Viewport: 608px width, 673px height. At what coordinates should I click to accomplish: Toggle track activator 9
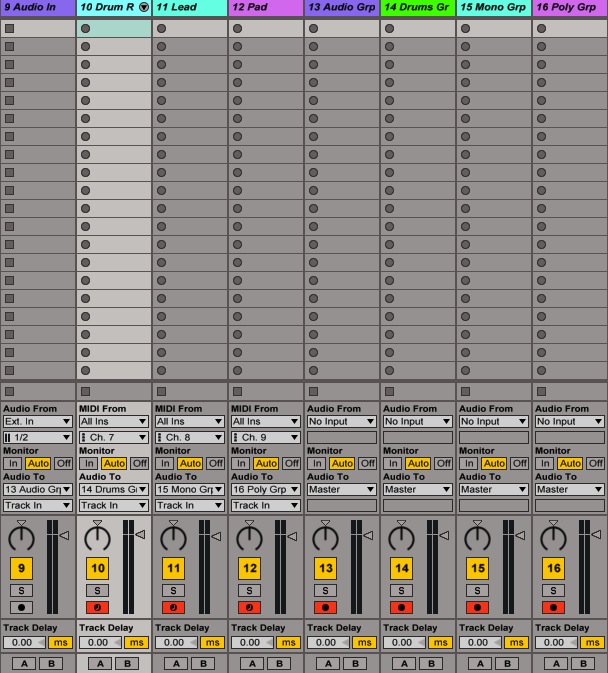(21, 568)
